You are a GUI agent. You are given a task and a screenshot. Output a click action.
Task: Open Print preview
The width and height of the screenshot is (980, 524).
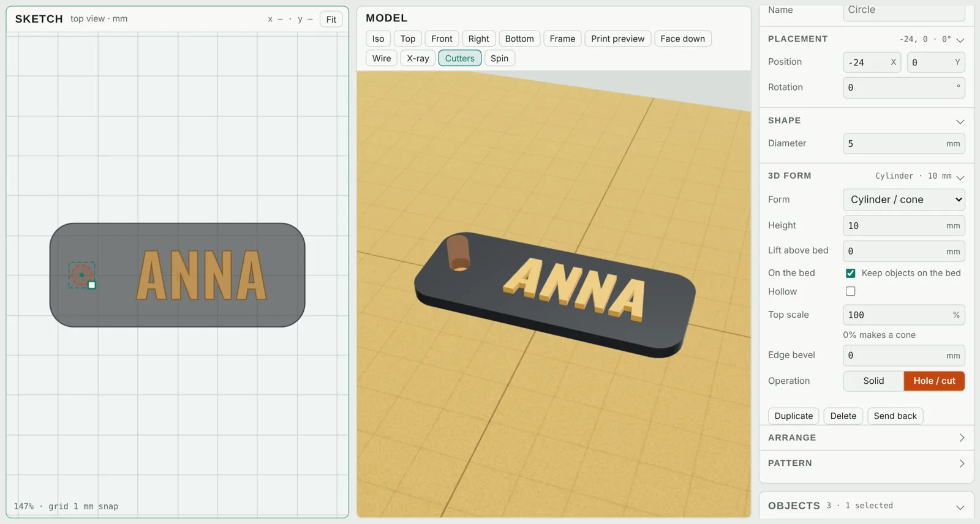coord(617,39)
